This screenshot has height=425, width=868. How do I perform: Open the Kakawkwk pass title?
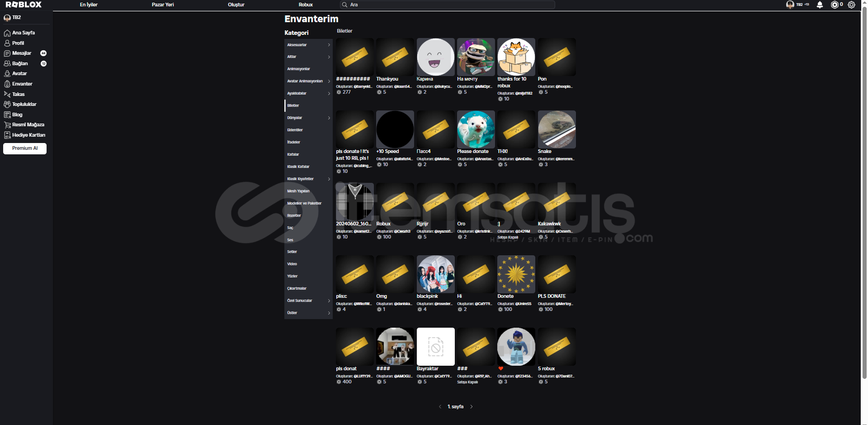pyautogui.click(x=549, y=224)
